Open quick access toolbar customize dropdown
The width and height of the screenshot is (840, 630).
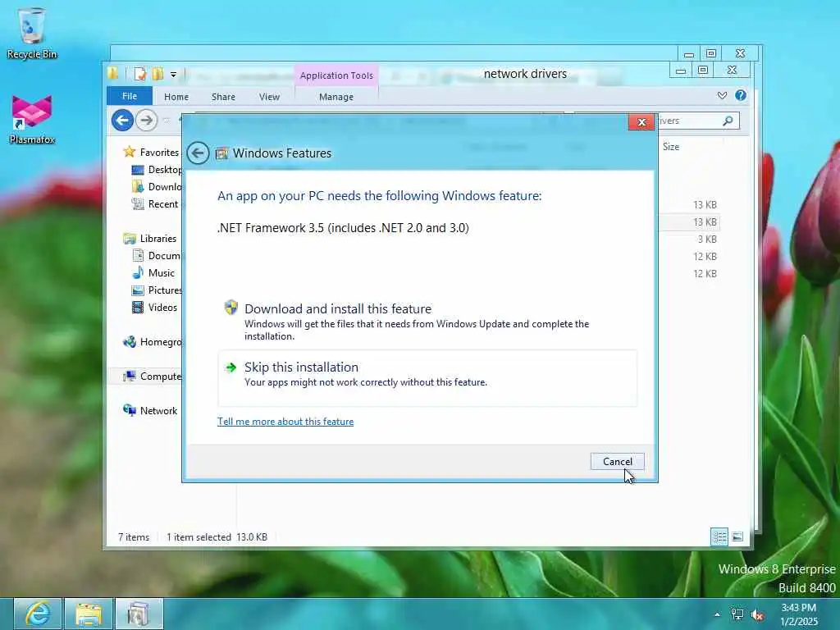click(174, 75)
